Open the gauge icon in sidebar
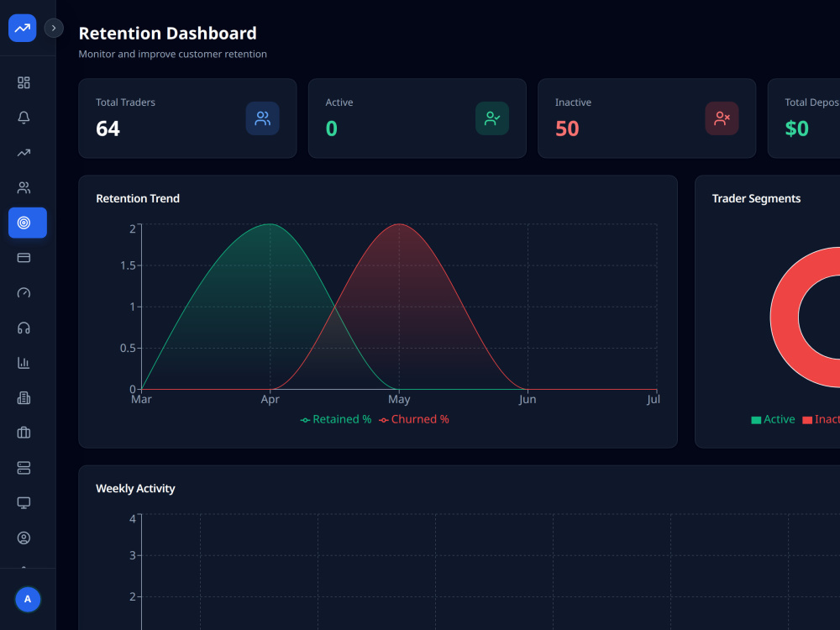Image resolution: width=840 pixels, height=630 pixels. pos(24,292)
